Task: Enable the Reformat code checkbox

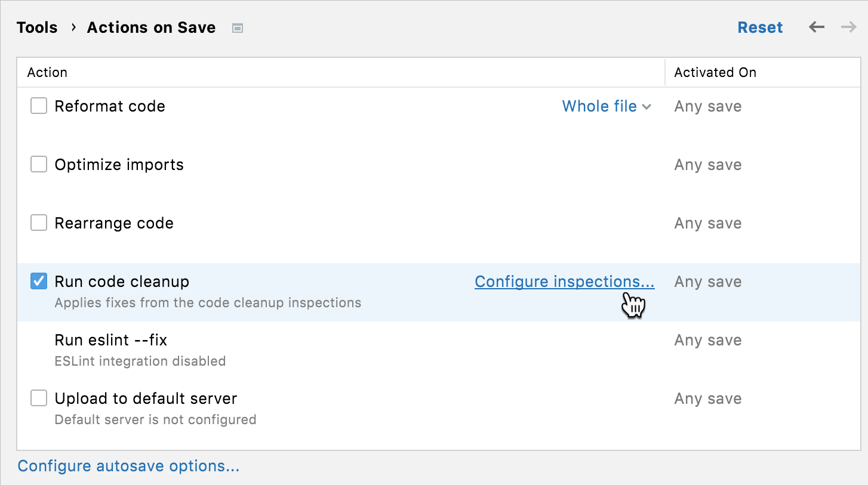Action: tap(39, 106)
